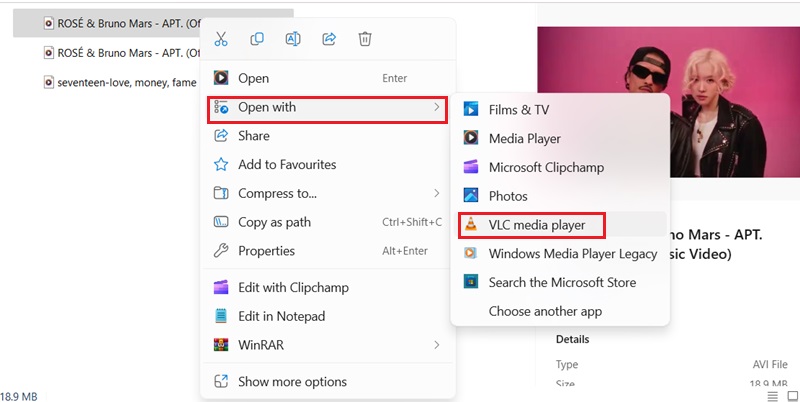The image size is (800, 402).
Task: Click the Open with icon
Action: (221, 107)
